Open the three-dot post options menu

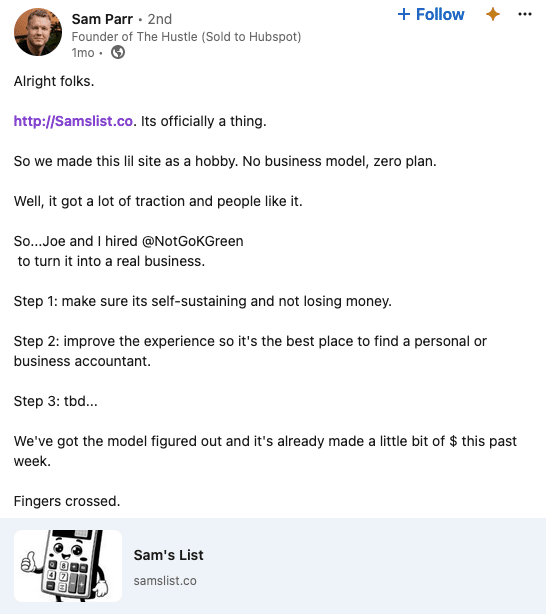(525, 15)
